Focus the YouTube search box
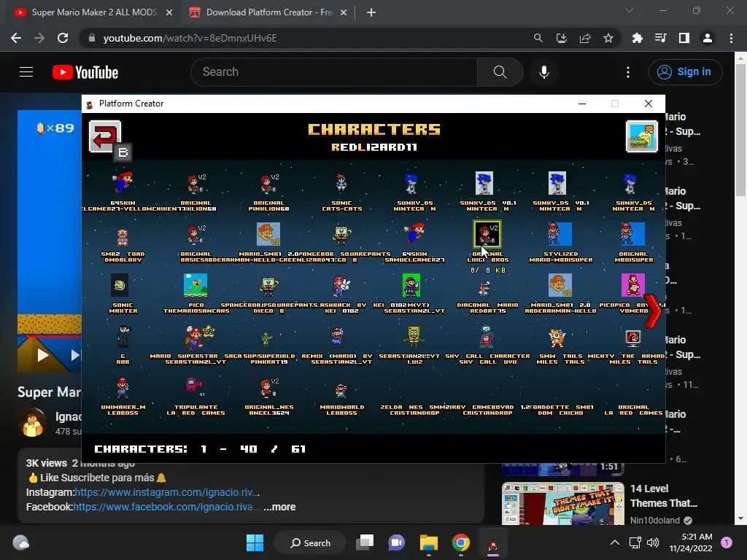 click(334, 72)
